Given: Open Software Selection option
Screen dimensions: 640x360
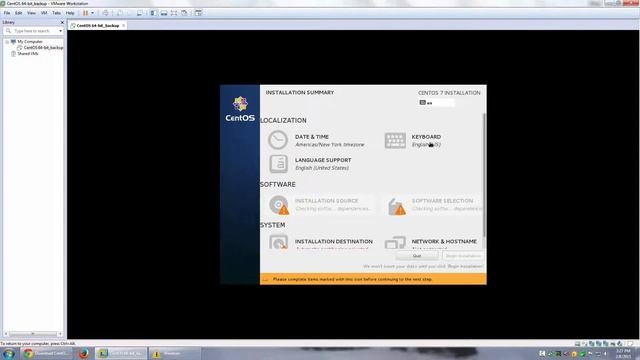Looking at the screenshot, I should pos(434,204).
